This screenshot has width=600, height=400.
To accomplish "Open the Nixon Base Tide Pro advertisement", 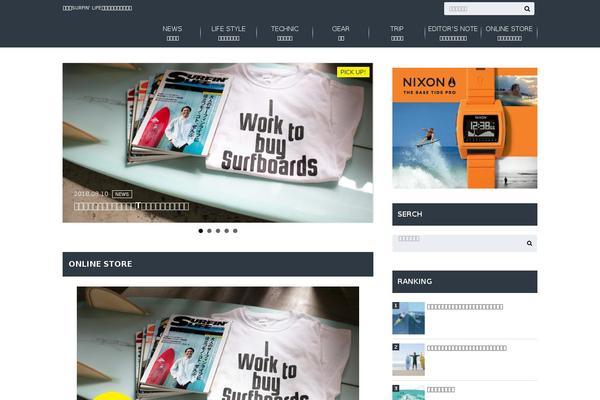I will pyautogui.click(x=465, y=128).
